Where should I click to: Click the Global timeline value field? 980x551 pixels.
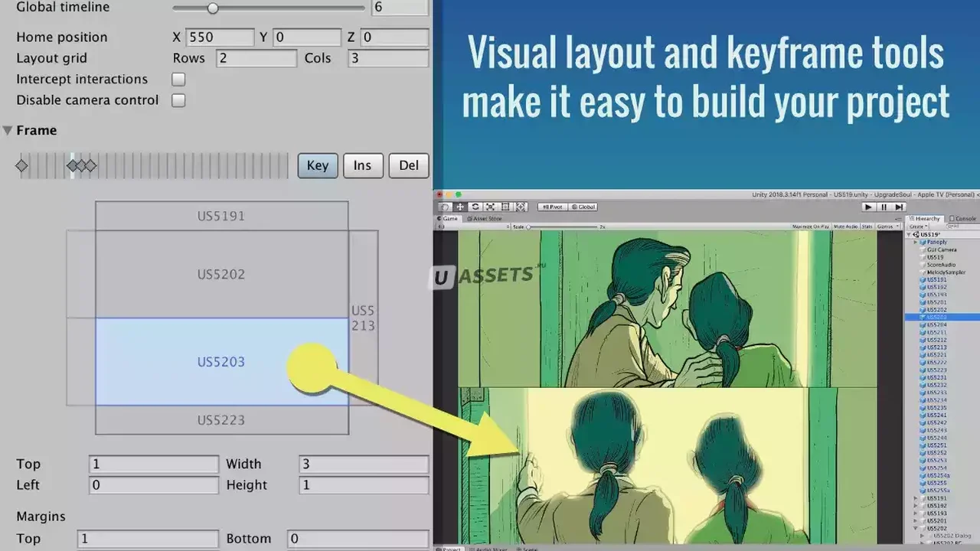coord(400,8)
